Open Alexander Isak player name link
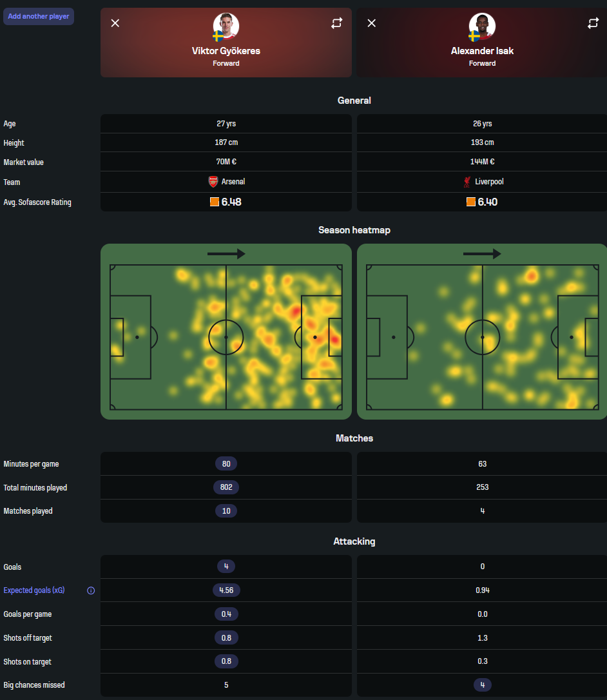The height and width of the screenshot is (700, 607). tap(482, 51)
